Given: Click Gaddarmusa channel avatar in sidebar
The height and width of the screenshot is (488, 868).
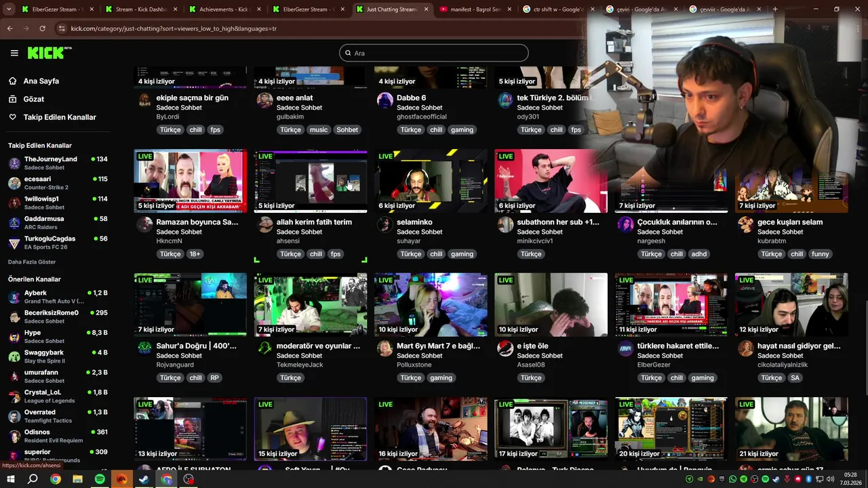Looking at the screenshot, I should [14, 223].
